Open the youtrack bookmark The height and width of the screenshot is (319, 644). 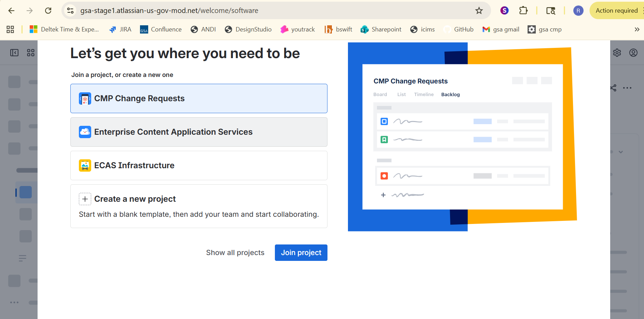tap(298, 29)
